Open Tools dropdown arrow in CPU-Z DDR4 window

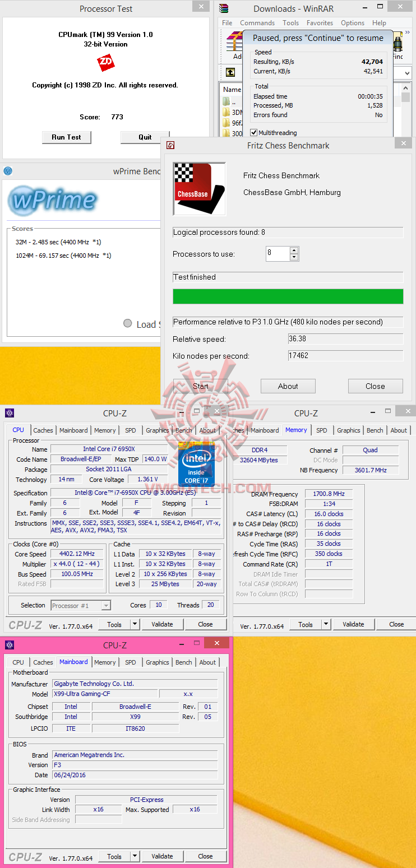pyautogui.click(x=326, y=624)
